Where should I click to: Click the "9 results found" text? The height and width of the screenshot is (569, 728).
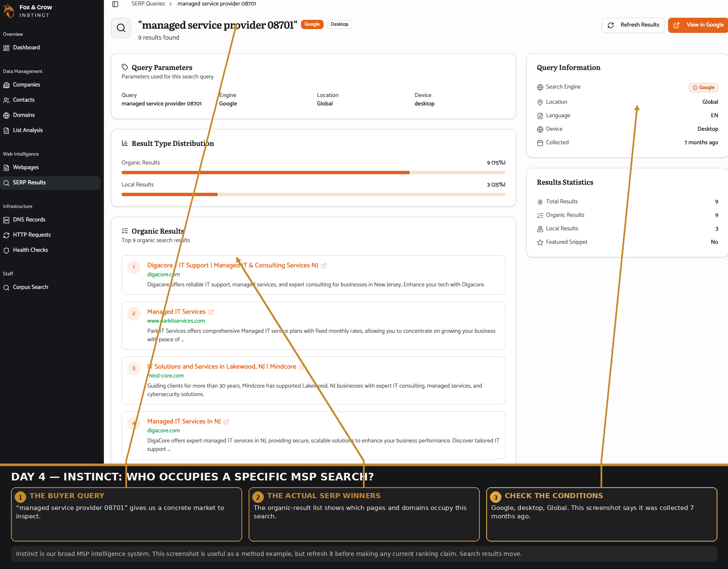click(159, 38)
